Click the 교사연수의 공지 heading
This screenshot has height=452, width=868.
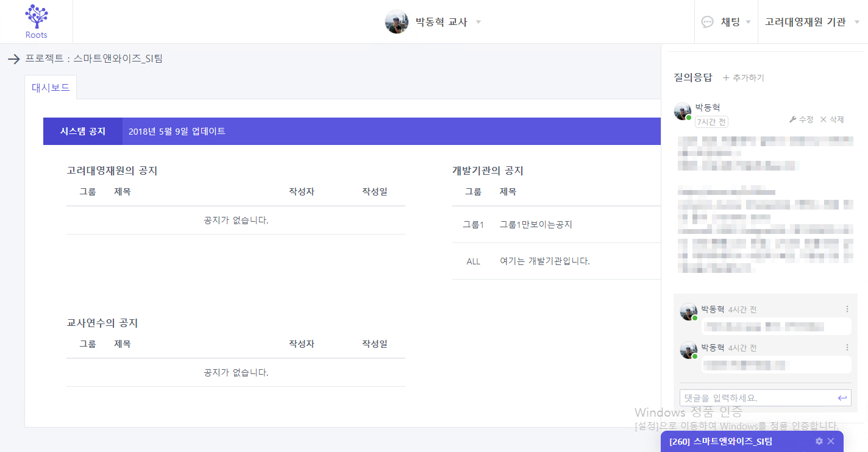(x=102, y=323)
